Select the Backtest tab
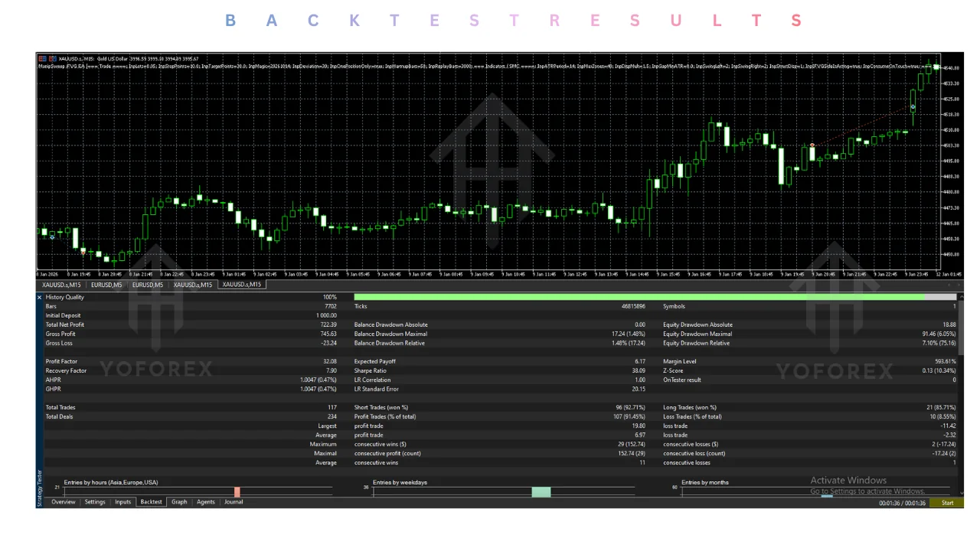980x551 pixels. pos(152,502)
